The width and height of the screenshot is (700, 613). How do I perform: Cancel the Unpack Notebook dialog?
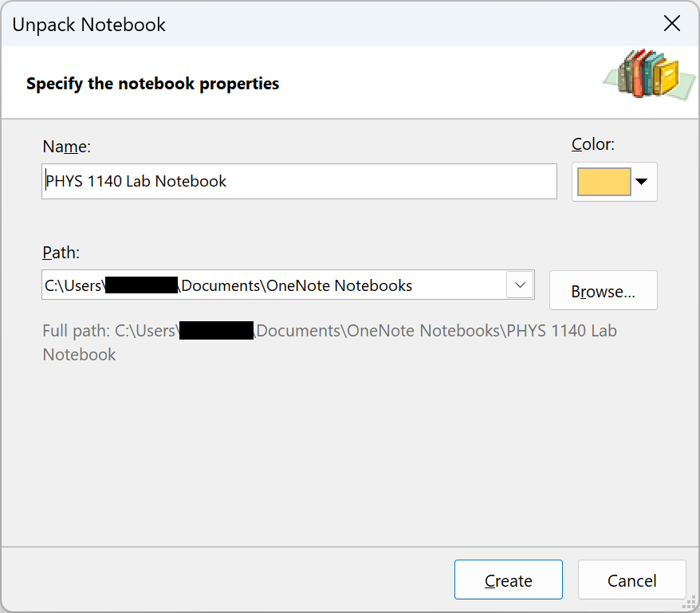631,580
